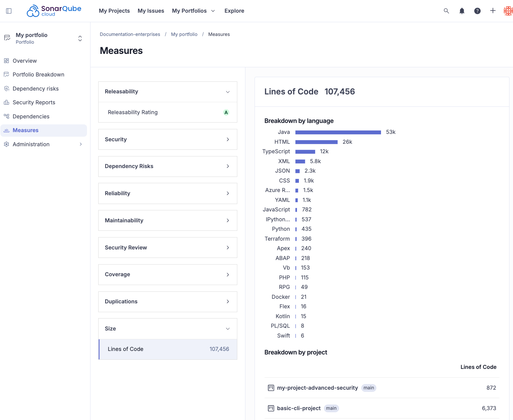Click the Measures sidebar icon
This screenshot has width=513, height=420.
pyautogui.click(x=6, y=130)
